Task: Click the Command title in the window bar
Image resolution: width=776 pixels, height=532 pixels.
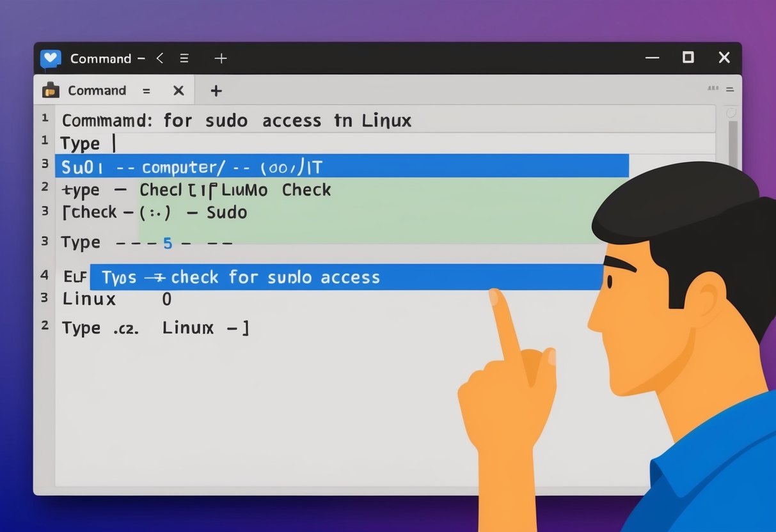Action: pos(101,58)
